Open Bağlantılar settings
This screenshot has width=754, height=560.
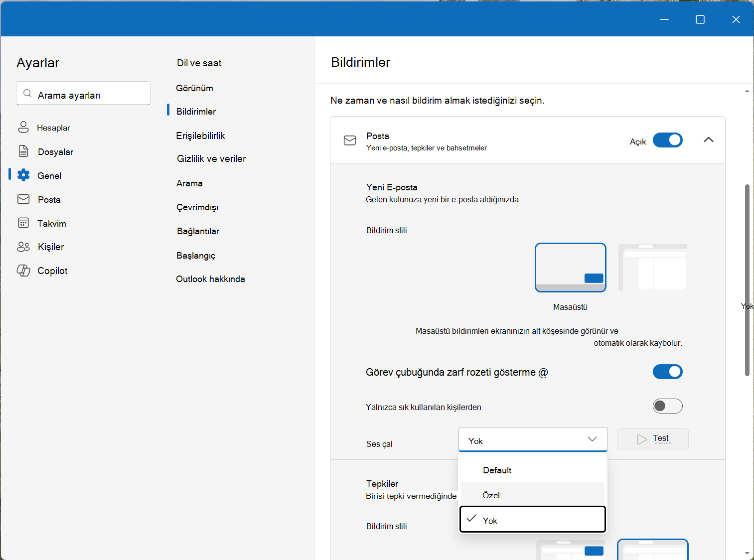tap(198, 231)
